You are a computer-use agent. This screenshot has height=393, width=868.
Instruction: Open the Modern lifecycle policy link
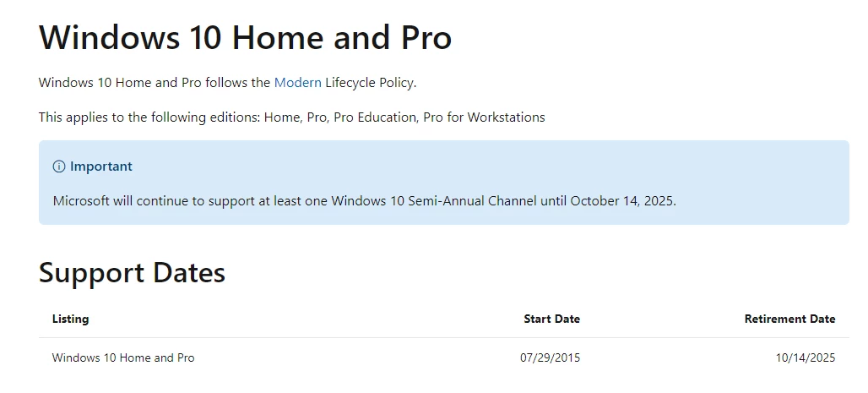coord(297,83)
